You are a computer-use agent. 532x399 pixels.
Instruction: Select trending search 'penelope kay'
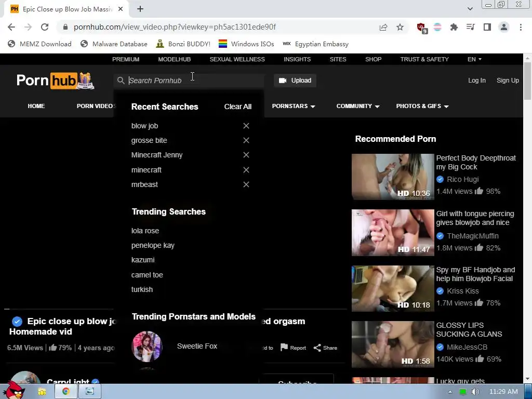click(153, 245)
